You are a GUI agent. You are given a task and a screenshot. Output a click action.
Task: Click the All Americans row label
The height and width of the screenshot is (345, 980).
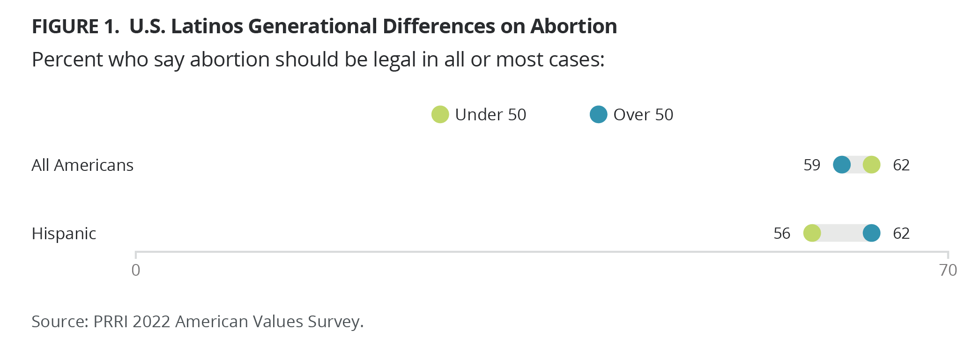[82, 165]
